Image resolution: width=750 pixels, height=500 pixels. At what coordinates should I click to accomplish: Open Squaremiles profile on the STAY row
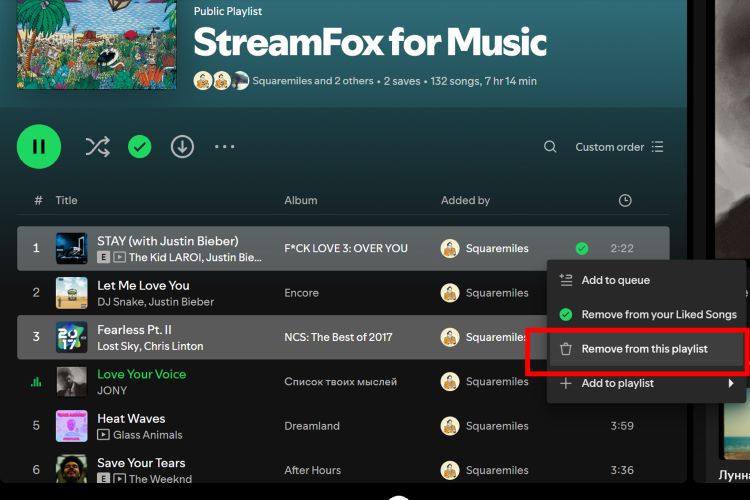497,248
